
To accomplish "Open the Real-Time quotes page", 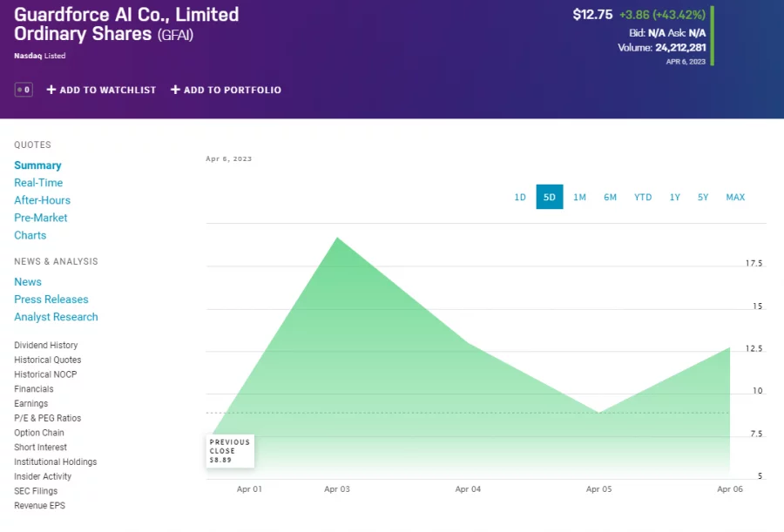I will pos(38,183).
